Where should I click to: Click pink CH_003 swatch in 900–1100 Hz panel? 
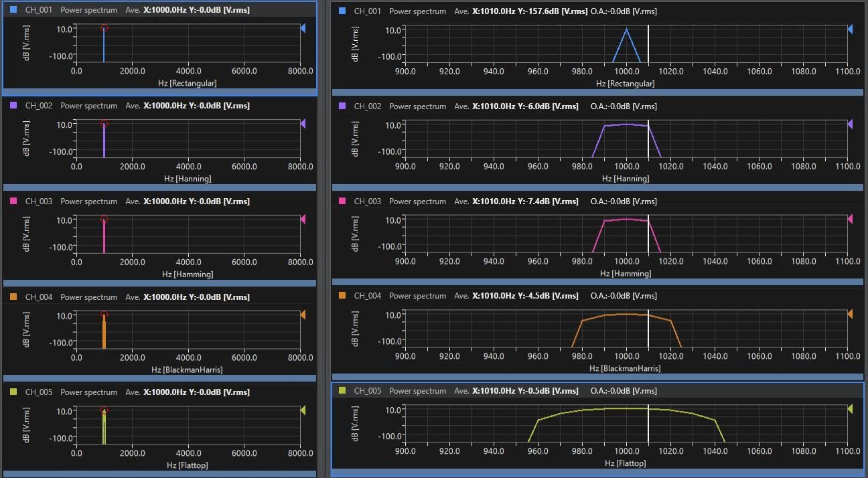(342, 201)
